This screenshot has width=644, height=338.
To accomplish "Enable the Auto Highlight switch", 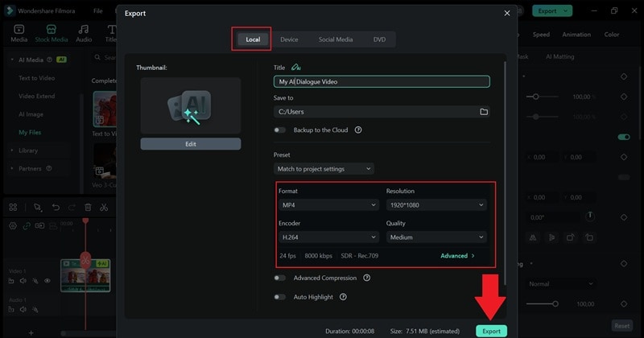I will [279, 296].
